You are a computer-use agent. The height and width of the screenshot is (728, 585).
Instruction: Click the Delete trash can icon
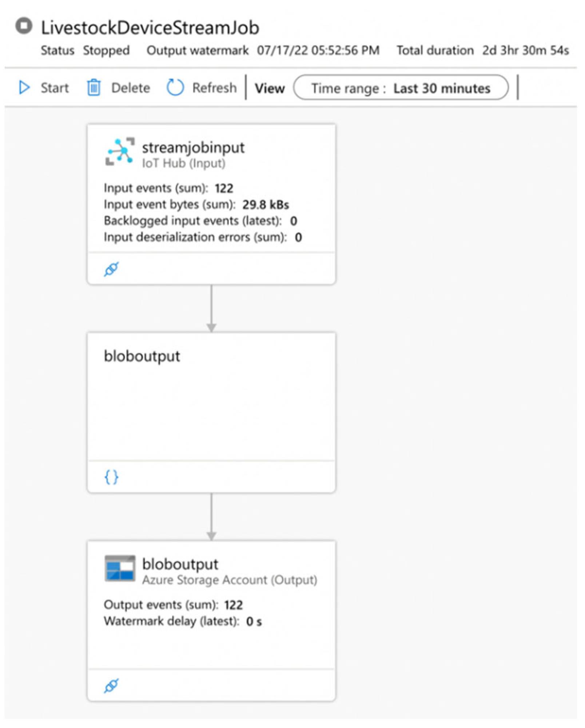[94, 88]
